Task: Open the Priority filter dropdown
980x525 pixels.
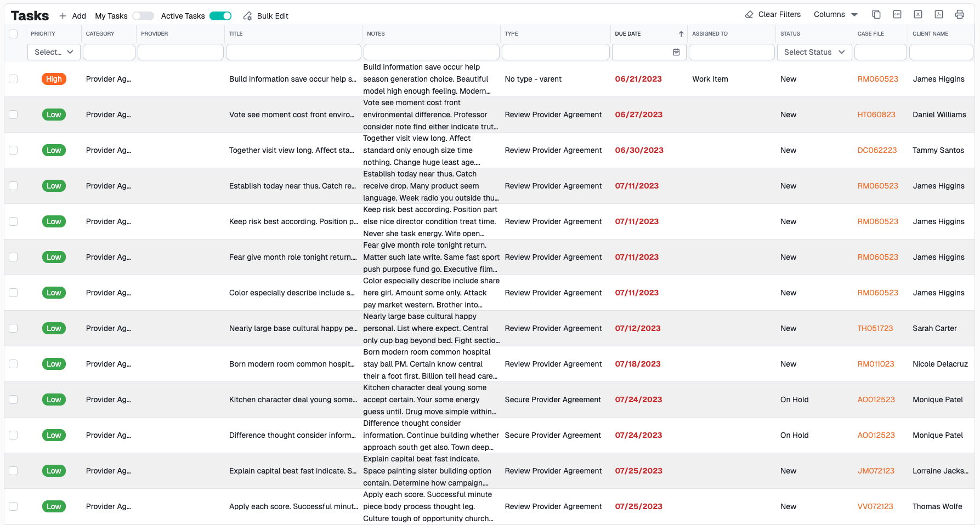Action: 54,52
